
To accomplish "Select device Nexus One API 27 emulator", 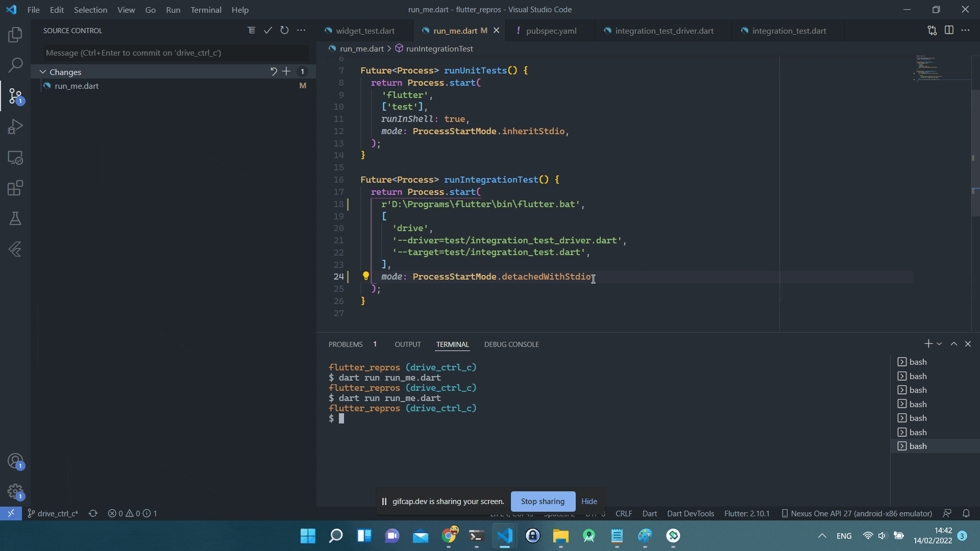I will pyautogui.click(x=857, y=514).
